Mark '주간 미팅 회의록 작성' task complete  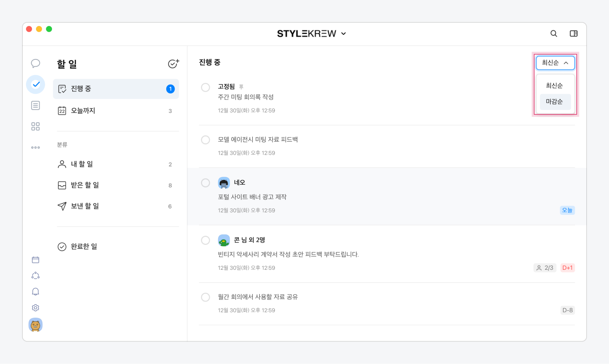(x=205, y=87)
